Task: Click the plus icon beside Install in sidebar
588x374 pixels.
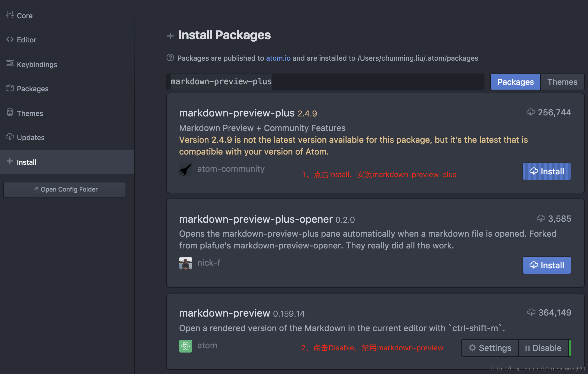Action: pyautogui.click(x=10, y=161)
